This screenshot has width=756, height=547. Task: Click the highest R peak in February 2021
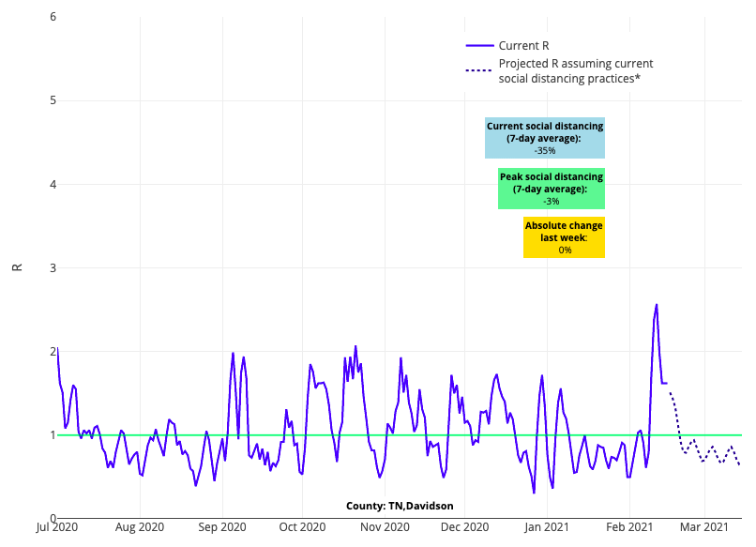(x=657, y=305)
